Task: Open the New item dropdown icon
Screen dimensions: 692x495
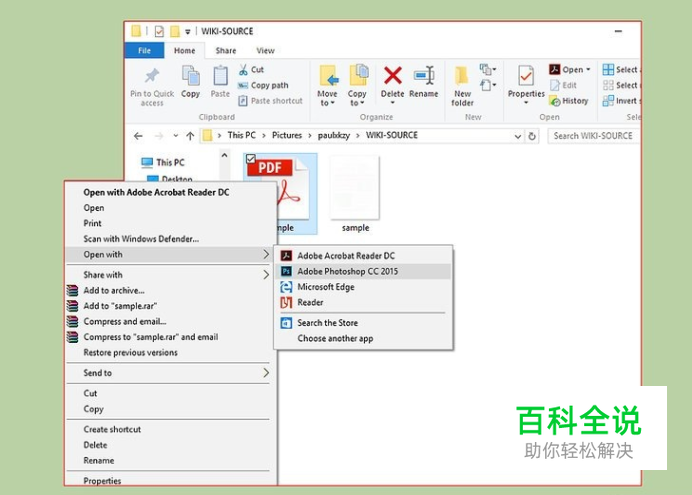Action: pyautogui.click(x=488, y=70)
